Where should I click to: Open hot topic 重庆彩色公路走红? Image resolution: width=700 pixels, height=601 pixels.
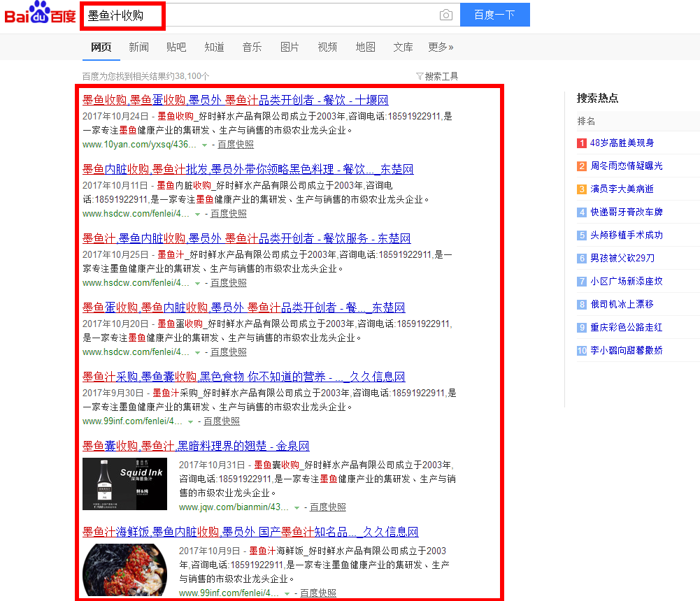click(626, 327)
